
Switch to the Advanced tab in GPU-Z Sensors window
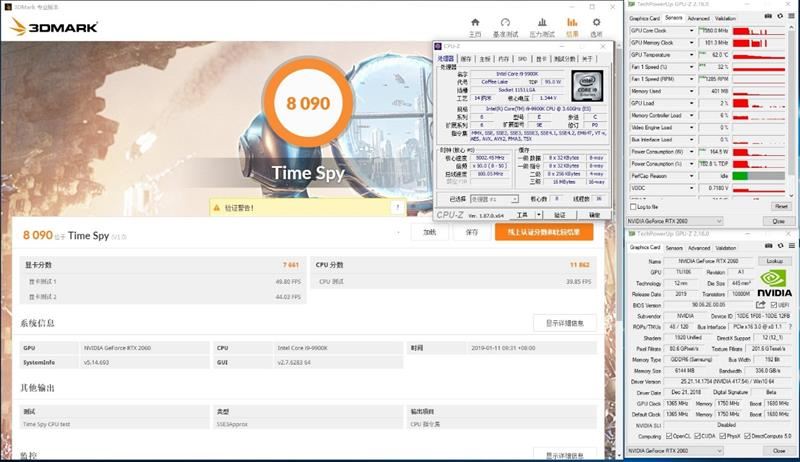tap(698, 18)
